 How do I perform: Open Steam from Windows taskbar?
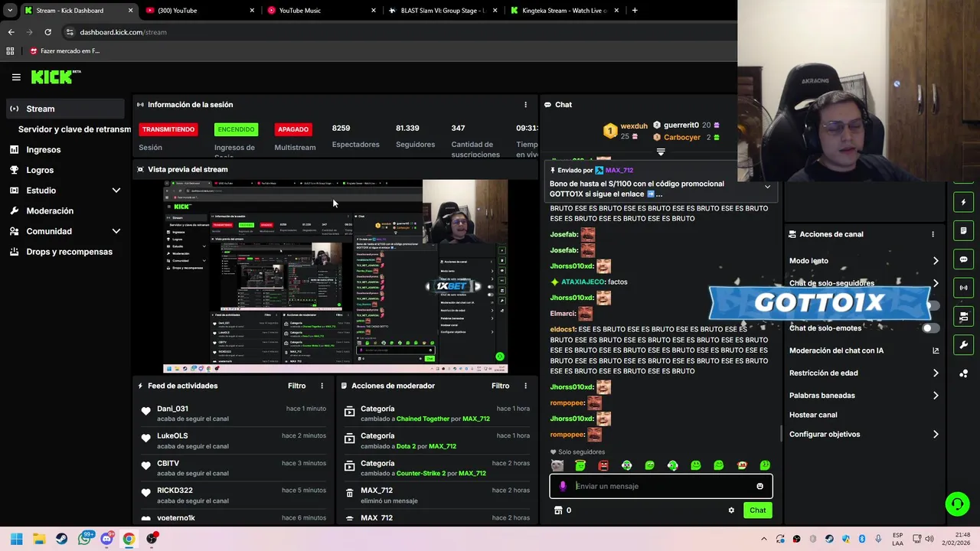tap(61, 539)
